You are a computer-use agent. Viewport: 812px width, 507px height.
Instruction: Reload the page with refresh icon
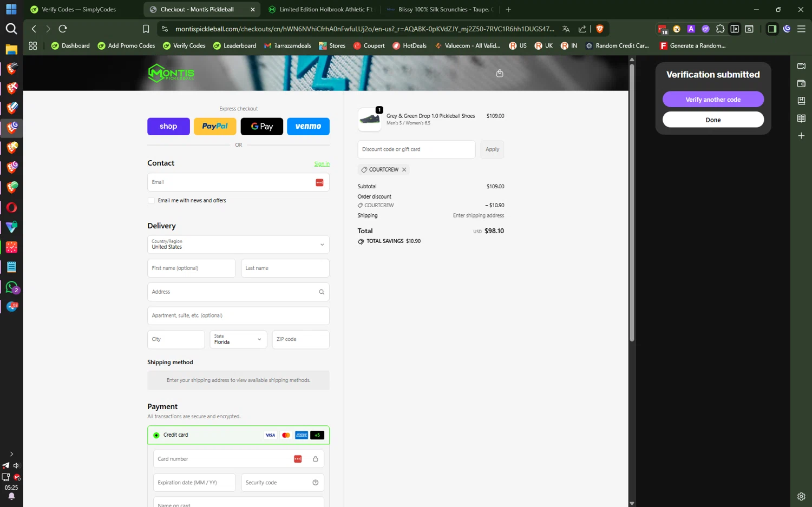click(63, 29)
